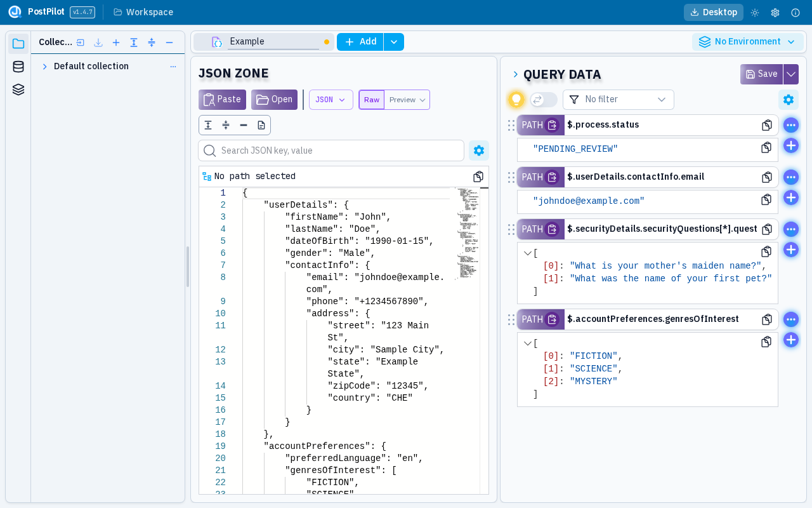Toggle the switch next to the lightbulb
Viewport: 812px width, 508px height.
tap(544, 100)
